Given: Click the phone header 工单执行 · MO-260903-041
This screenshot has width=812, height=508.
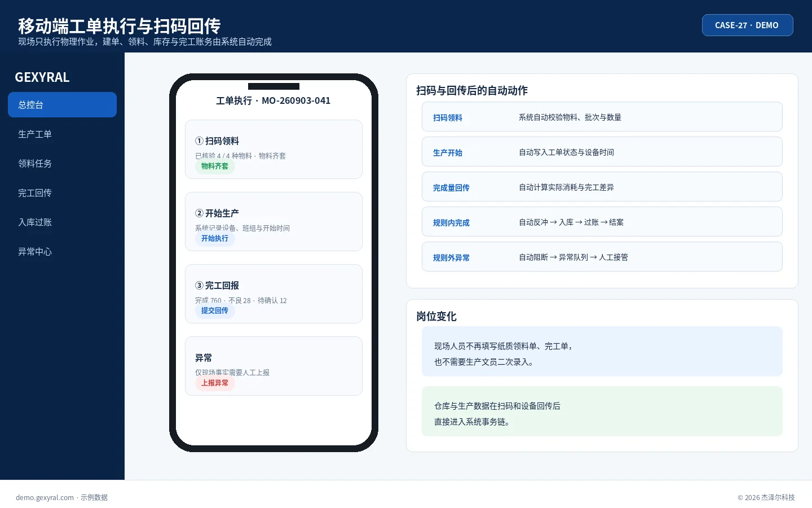Looking at the screenshot, I should (x=273, y=100).
